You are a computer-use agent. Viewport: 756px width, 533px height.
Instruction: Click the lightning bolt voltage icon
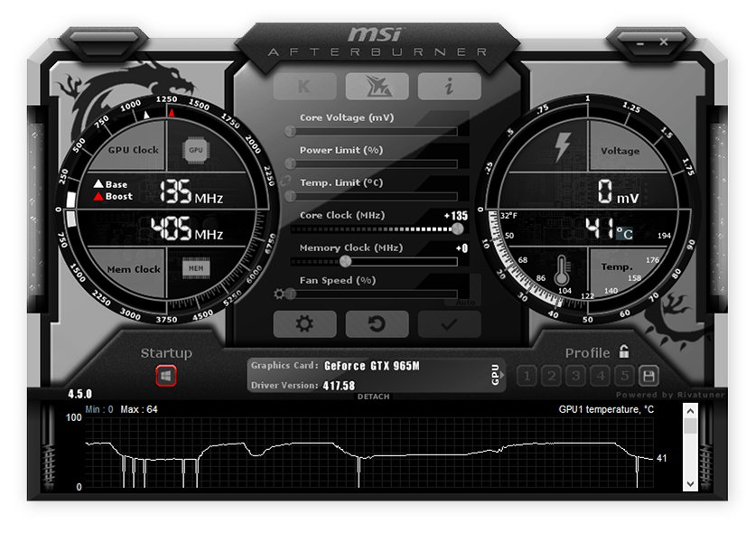[x=562, y=145]
